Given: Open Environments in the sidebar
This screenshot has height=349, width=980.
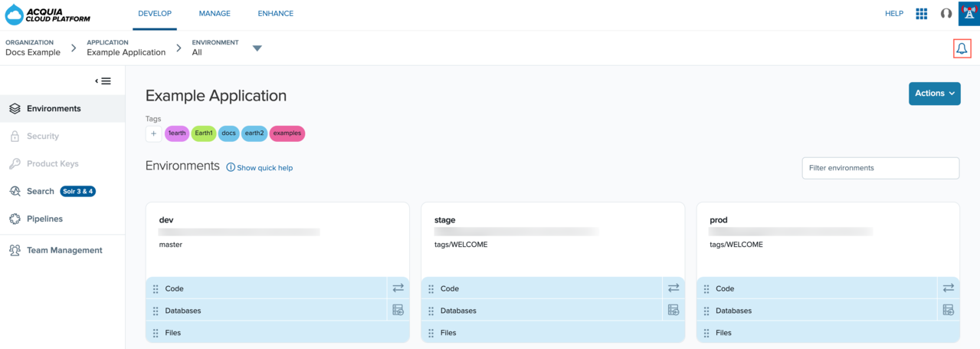Looking at the screenshot, I should tap(62, 109).
